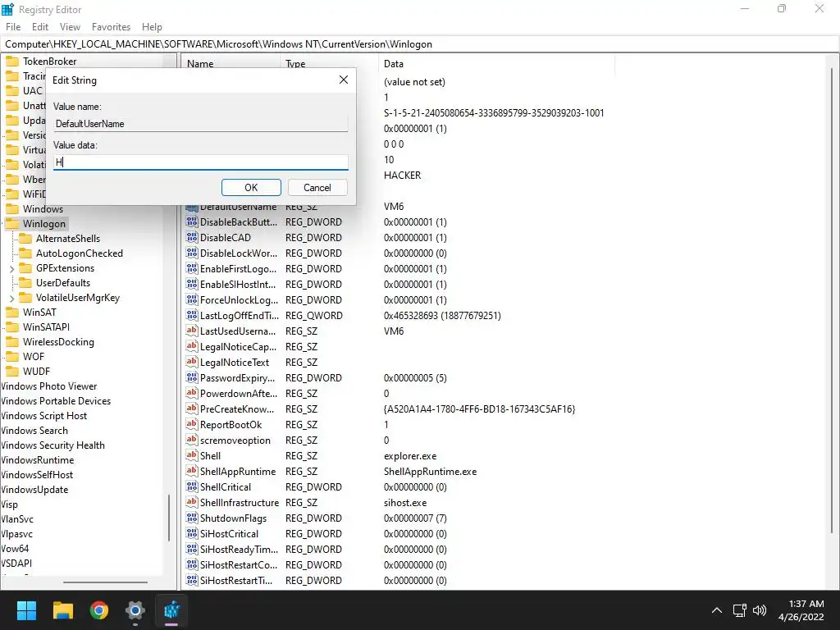This screenshot has width=840, height=630.
Task: Click the LegalNoticeCaption string icon
Action: [x=192, y=346]
